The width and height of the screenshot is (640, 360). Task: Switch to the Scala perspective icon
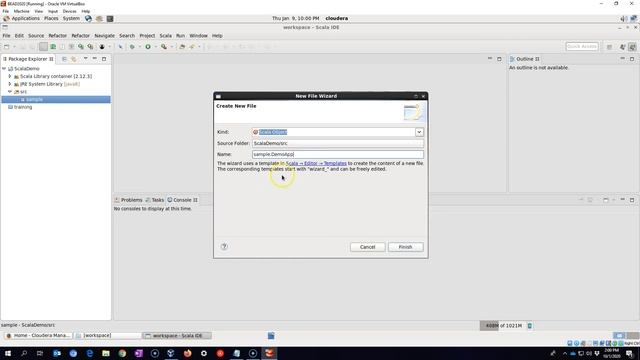tap(632, 47)
